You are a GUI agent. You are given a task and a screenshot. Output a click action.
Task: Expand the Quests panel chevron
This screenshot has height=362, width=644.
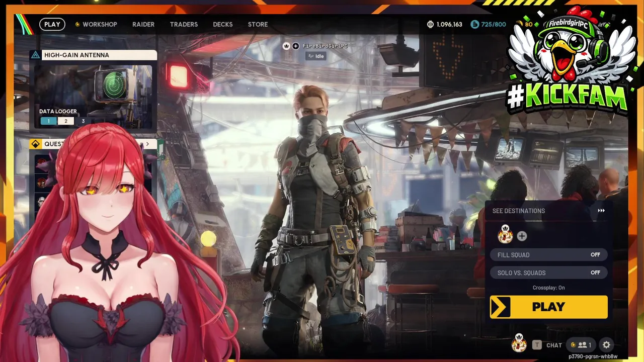[x=147, y=144]
